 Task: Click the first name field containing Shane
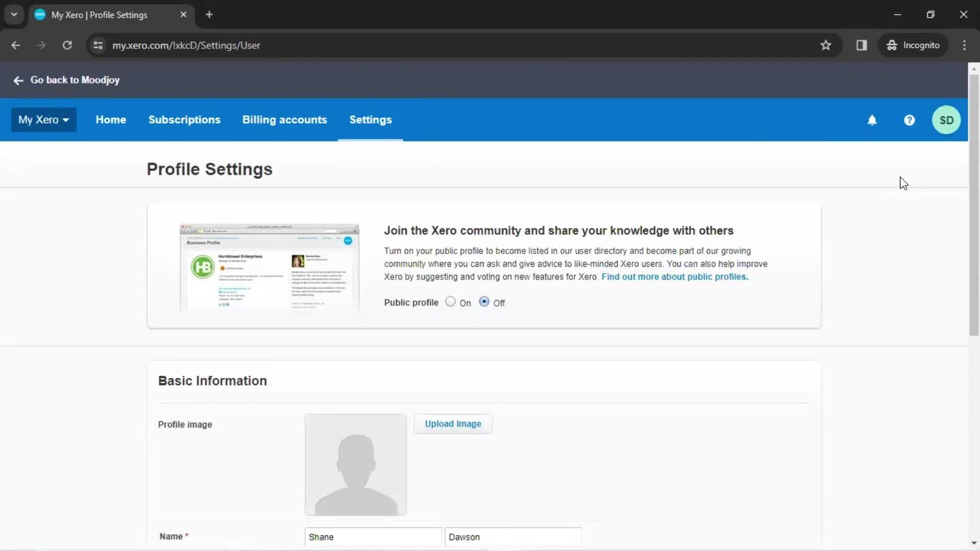373,537
